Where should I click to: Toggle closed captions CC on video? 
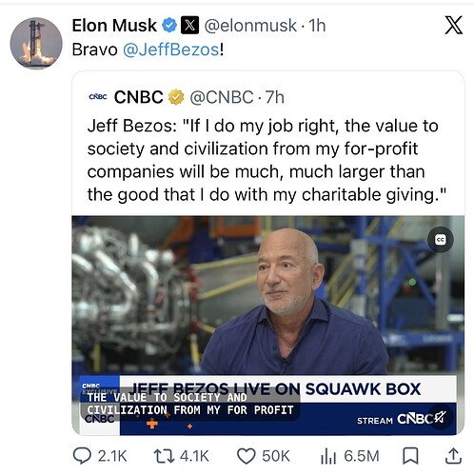click(441, 240)
